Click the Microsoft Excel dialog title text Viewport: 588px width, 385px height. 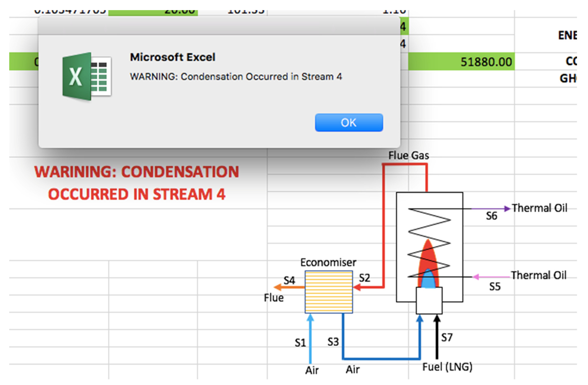tap(172, 57)
